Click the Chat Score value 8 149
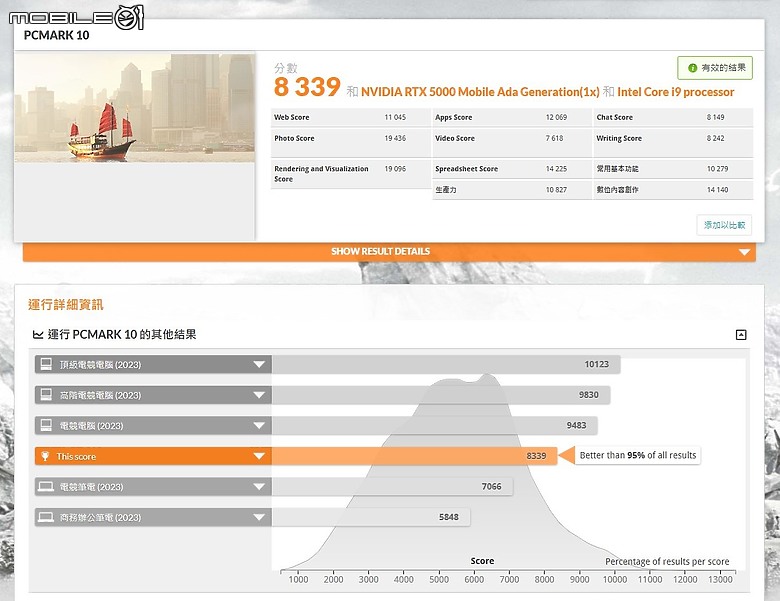The width and height of the screenshot is (780, 601). [x=715, y=117]
